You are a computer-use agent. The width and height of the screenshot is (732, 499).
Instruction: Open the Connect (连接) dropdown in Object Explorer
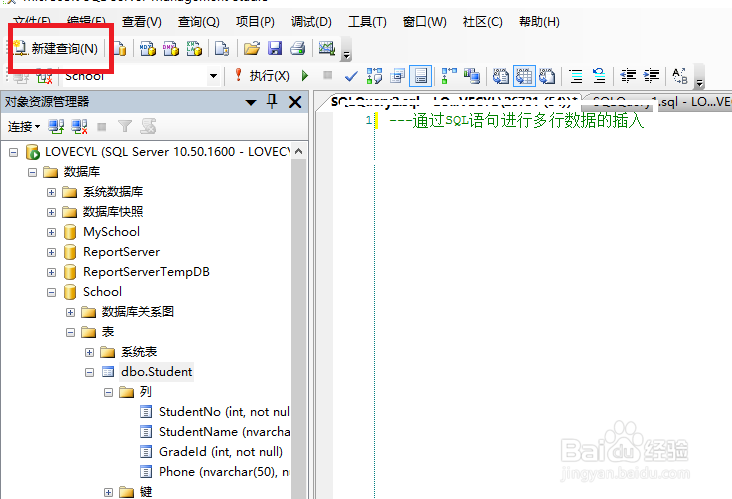point(24,127)
